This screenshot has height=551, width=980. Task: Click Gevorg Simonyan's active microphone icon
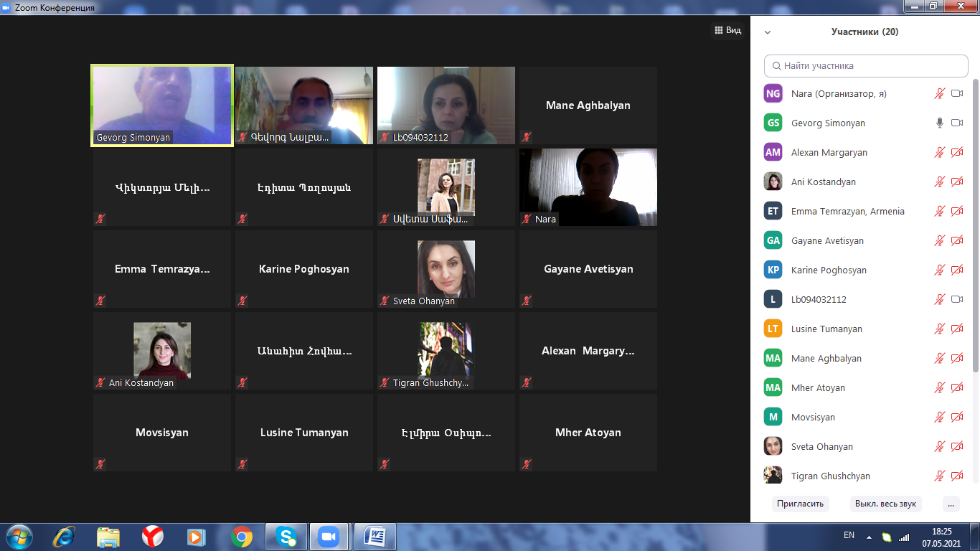point(939,123)
